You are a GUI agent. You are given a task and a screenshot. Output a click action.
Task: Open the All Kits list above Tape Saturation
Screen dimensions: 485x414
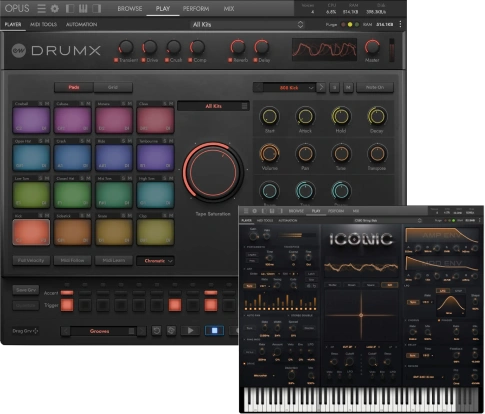pyautogui.click(x=213, y=106)
